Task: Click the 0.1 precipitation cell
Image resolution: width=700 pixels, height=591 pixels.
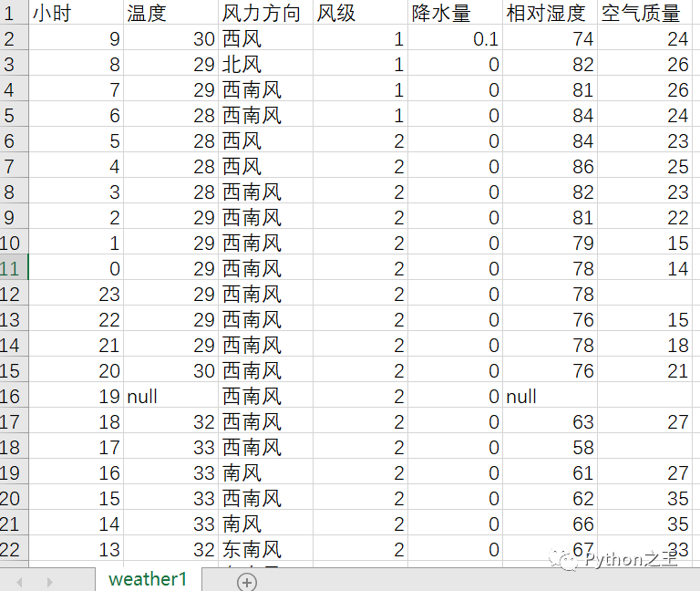Action: point(455,39)
